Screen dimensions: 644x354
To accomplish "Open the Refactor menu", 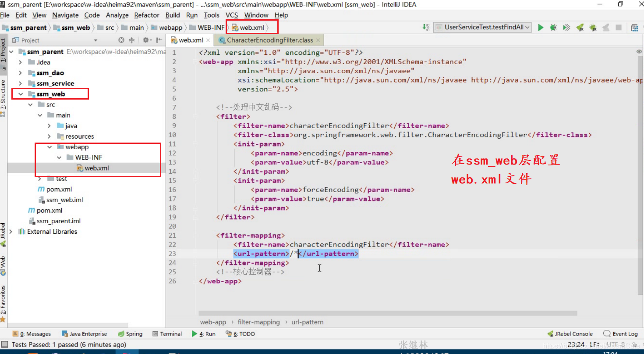I will pos(147,15).
